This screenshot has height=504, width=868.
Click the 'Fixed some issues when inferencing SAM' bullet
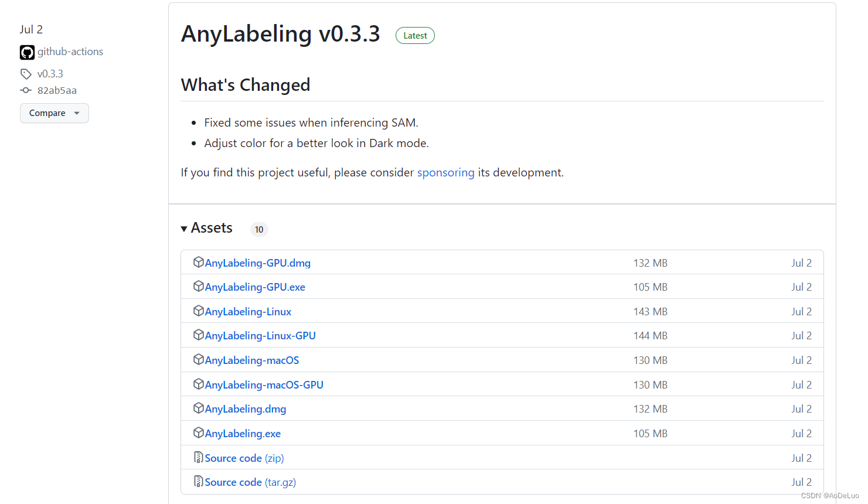[311, 122]
